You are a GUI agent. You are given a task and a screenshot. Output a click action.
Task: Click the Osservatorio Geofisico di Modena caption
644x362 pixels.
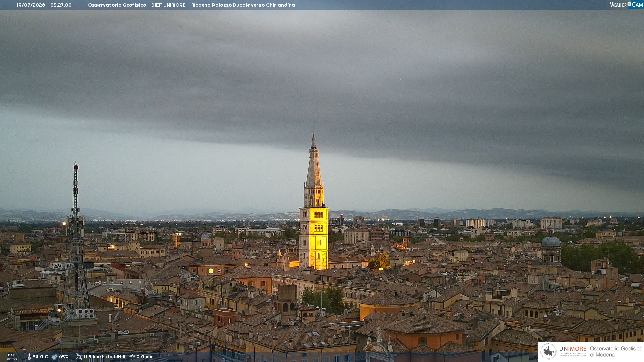pyautogui.click(x=616, y=351)
